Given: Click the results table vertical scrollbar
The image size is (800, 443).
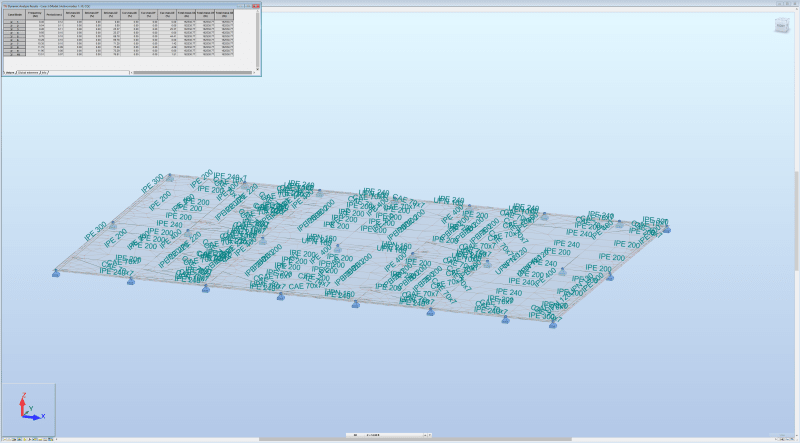Looking at the screenshot, I should tap(258, 40).
